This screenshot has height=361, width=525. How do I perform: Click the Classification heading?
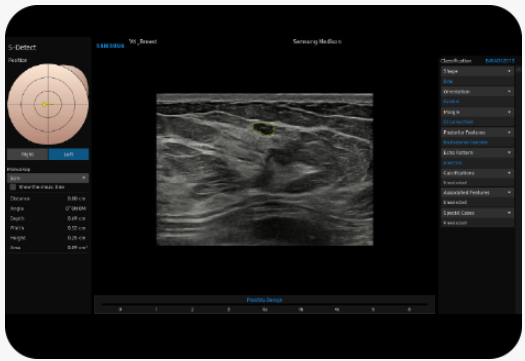click(x=456, y=61)
